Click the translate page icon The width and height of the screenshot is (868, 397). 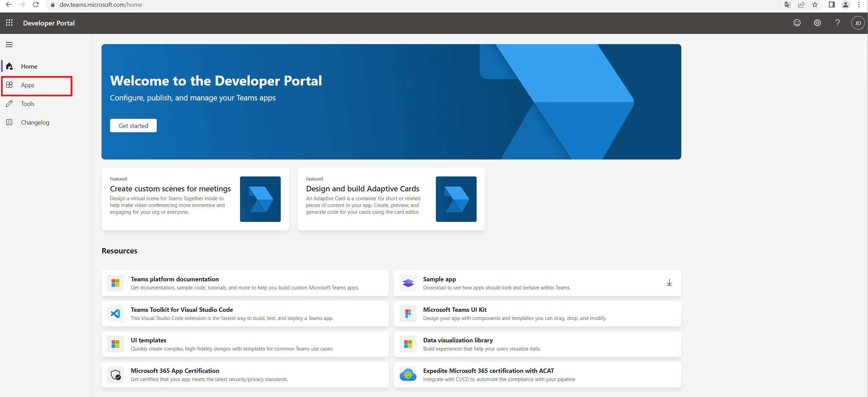tap(788, 5)
